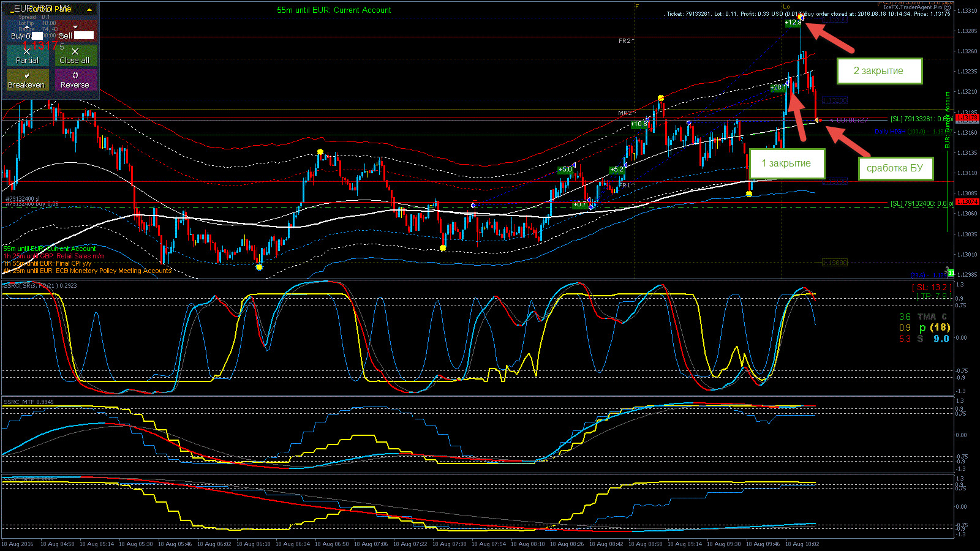Click the FR2 pivot level label
Viewport: 980px width, 551px height.
(x=626, y=41)
